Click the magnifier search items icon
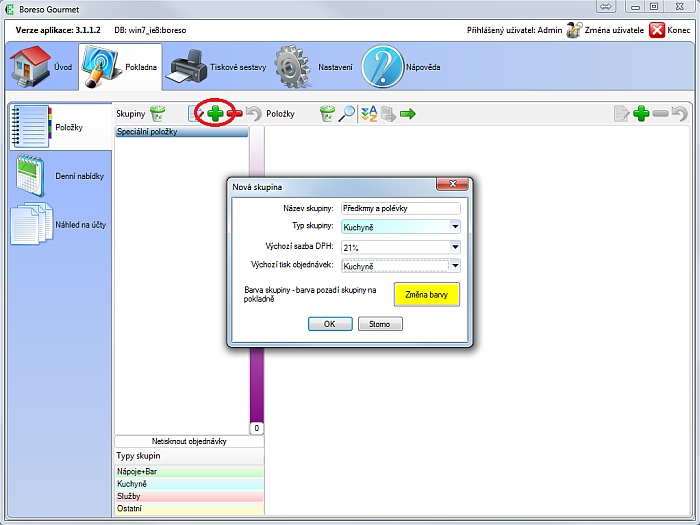Viewport: 700px width, 525px height. point(347,114)
